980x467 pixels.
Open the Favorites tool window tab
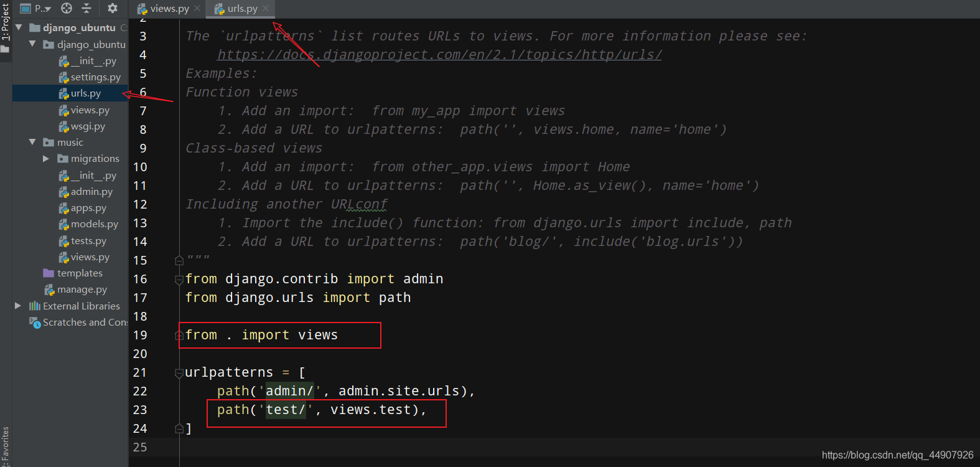tap(6, 446)
